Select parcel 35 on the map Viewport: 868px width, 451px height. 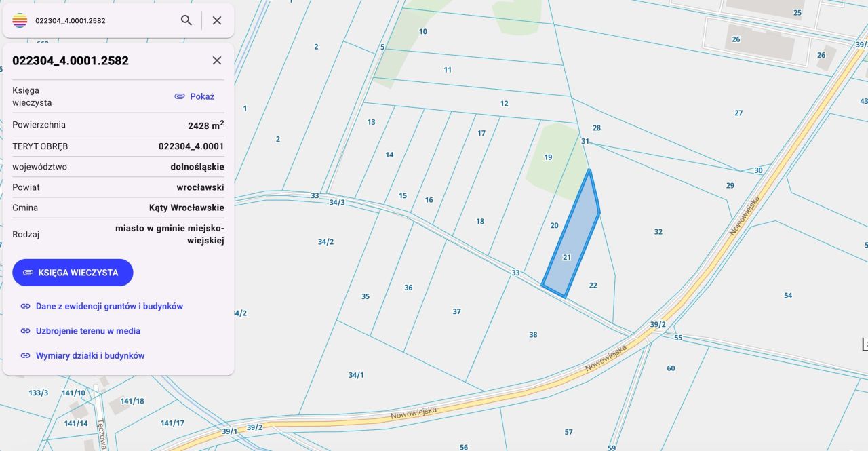[366, 296]
